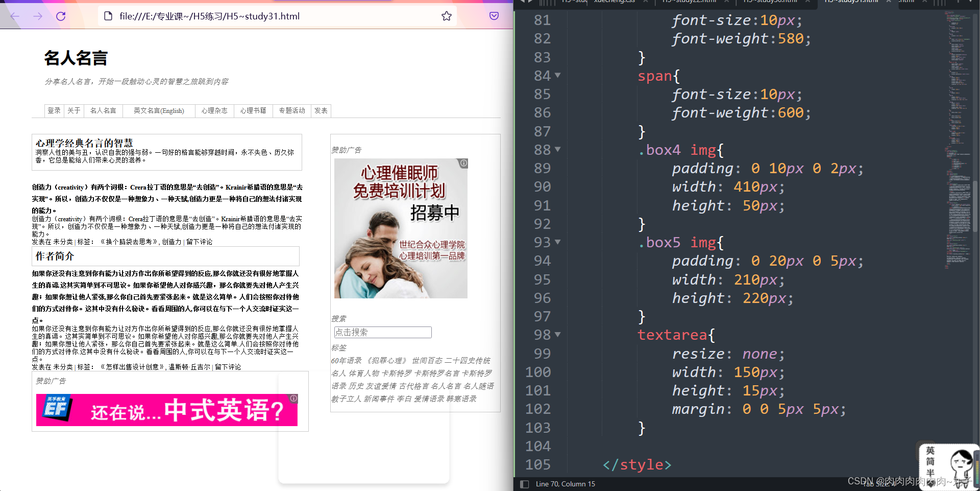Open the 关于 navigation link
This screenshot has height=491, width=980.
pyautogui.click(x=74, y=111)
